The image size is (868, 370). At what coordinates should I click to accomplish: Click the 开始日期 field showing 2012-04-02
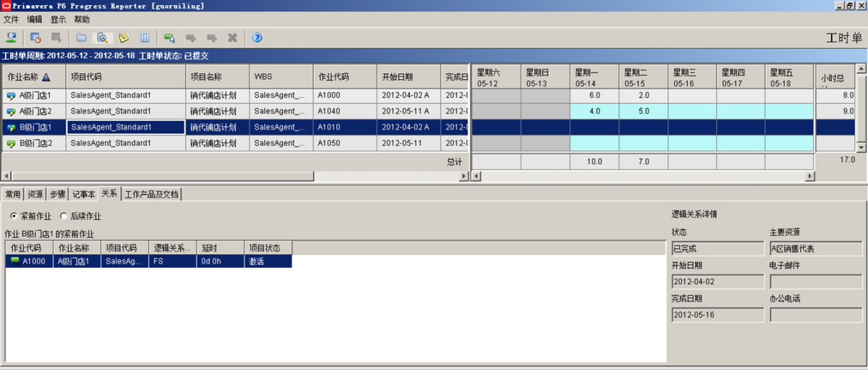click(718, 282)
